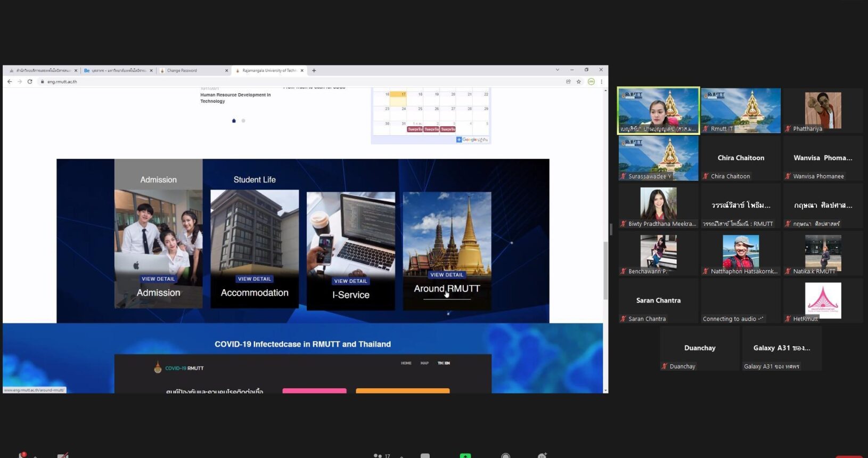Click View Detail on the I-Service card
Image resolution: width=868 pixels, height=458 pixels.
[x=350, y=281]
